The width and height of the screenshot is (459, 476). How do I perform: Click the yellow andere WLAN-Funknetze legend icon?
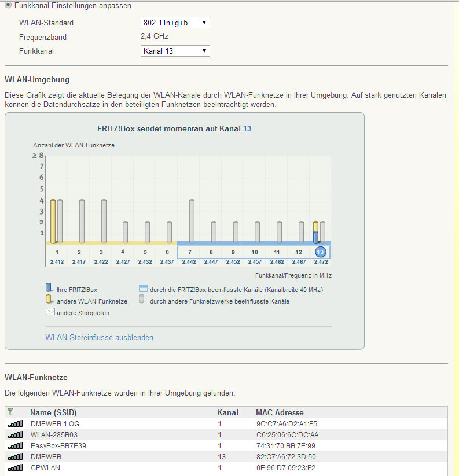click(49, 301)
